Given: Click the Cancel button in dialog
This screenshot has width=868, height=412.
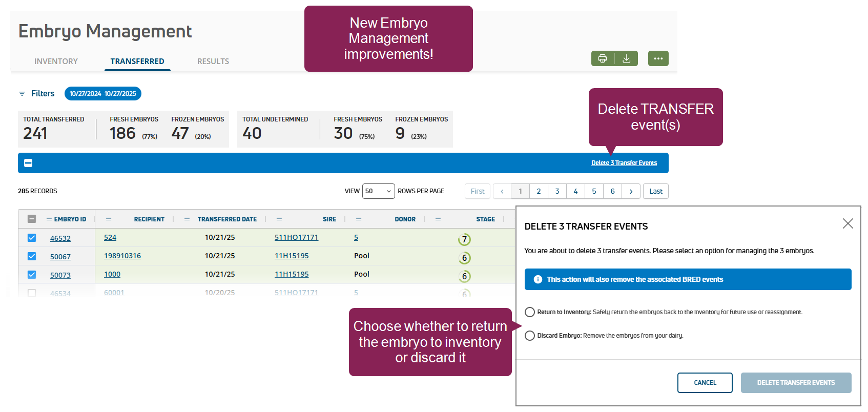Looking at the screenshot, I should [x=705, y=383].
